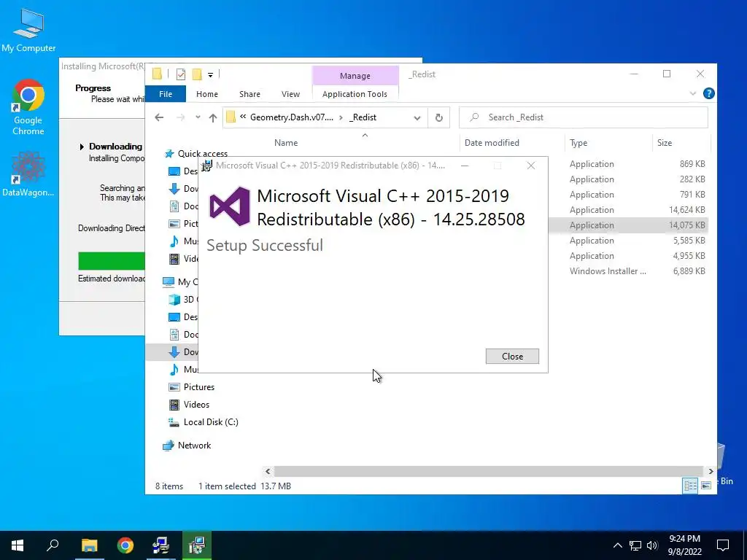
Task: Sort by the Type column header
Action: (x=578, y=142)
